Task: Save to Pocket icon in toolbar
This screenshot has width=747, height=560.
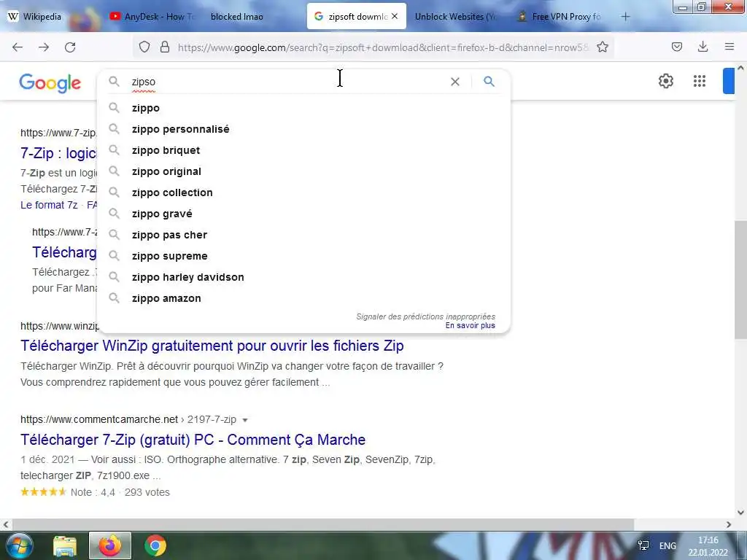Action: tap(676, 47)
